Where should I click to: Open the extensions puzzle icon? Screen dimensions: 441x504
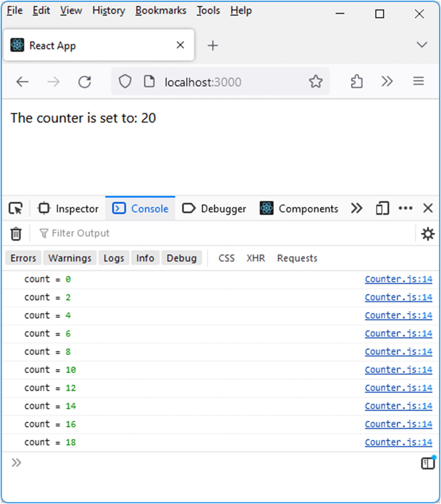coord(356,82)
